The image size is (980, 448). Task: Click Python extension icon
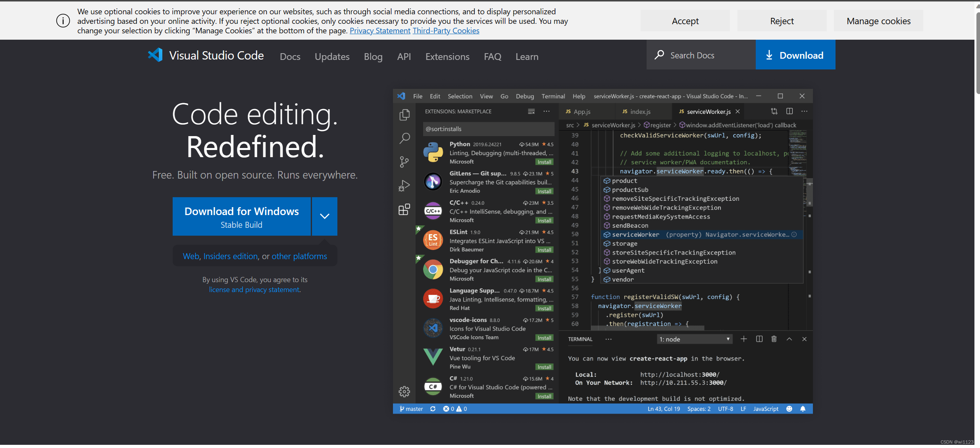[433, 152]
